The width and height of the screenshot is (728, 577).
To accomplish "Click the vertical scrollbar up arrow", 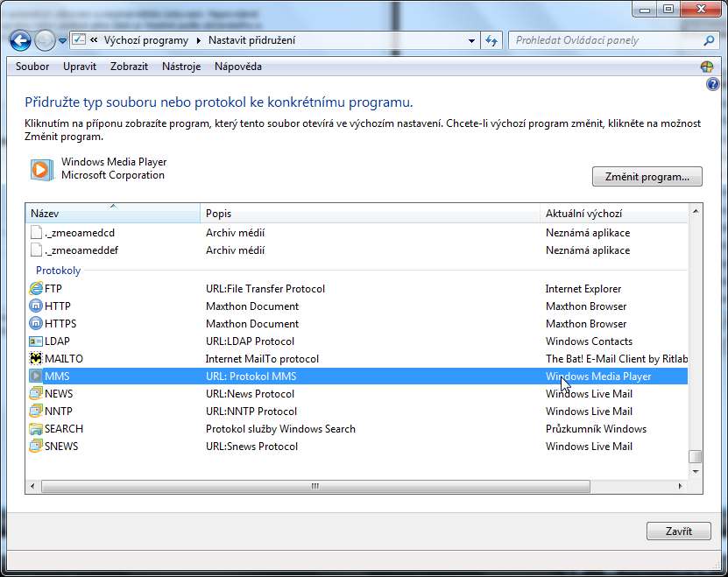I will pyautogui.click(x=695, y=212).
